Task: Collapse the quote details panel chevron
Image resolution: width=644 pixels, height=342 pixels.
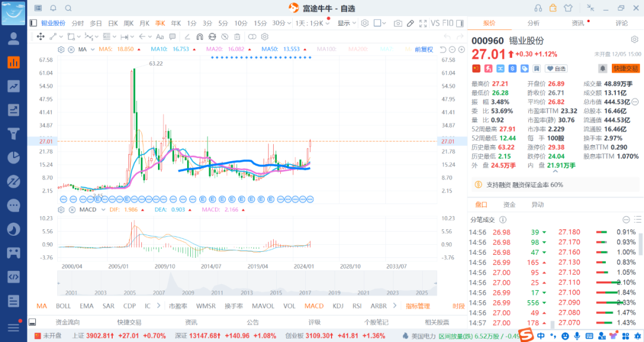Action: pos(556,171)
